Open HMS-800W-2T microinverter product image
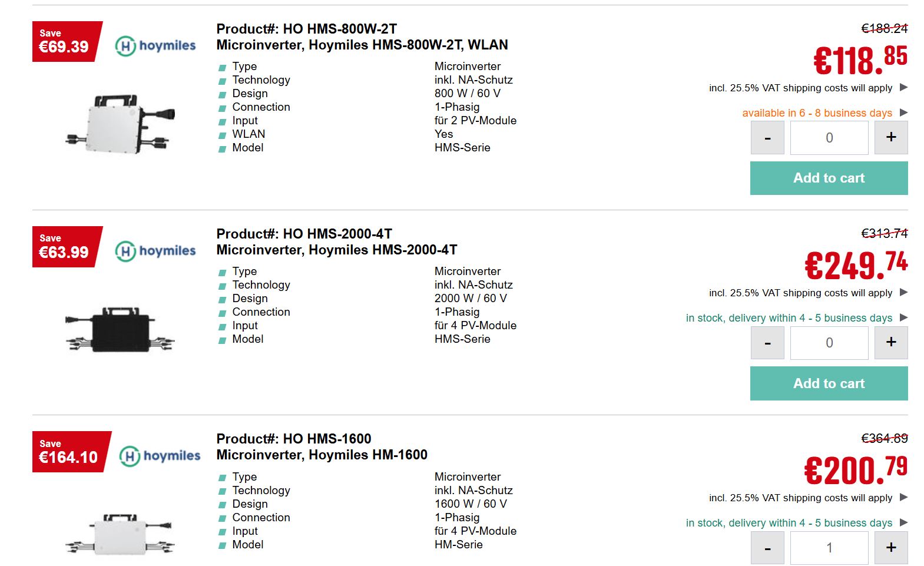 121,123
